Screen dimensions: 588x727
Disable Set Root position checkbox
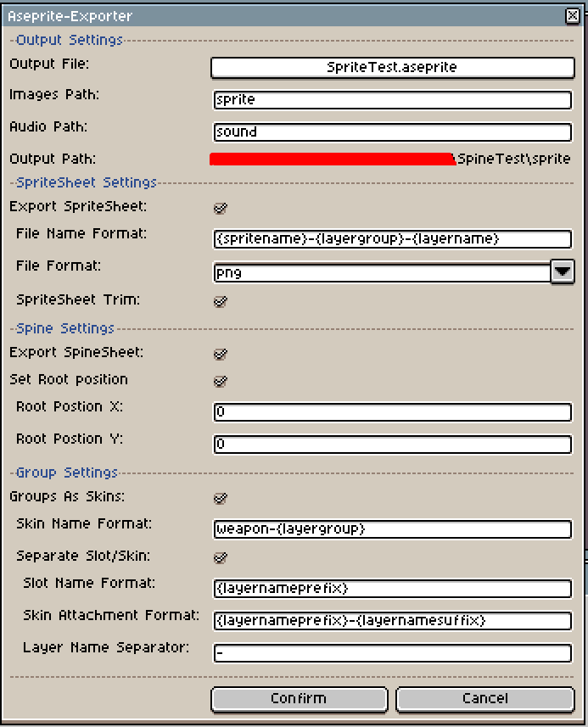point(221,381)
